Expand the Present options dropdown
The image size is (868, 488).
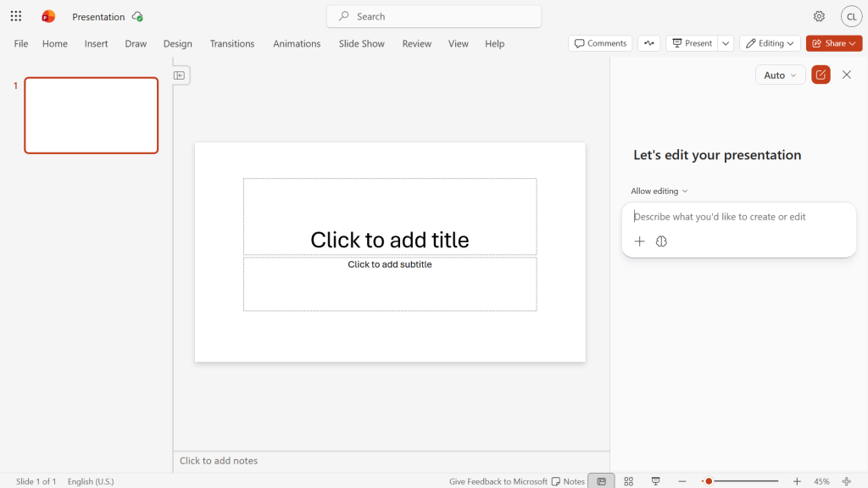pyautogui.click(x=726, y=43)
